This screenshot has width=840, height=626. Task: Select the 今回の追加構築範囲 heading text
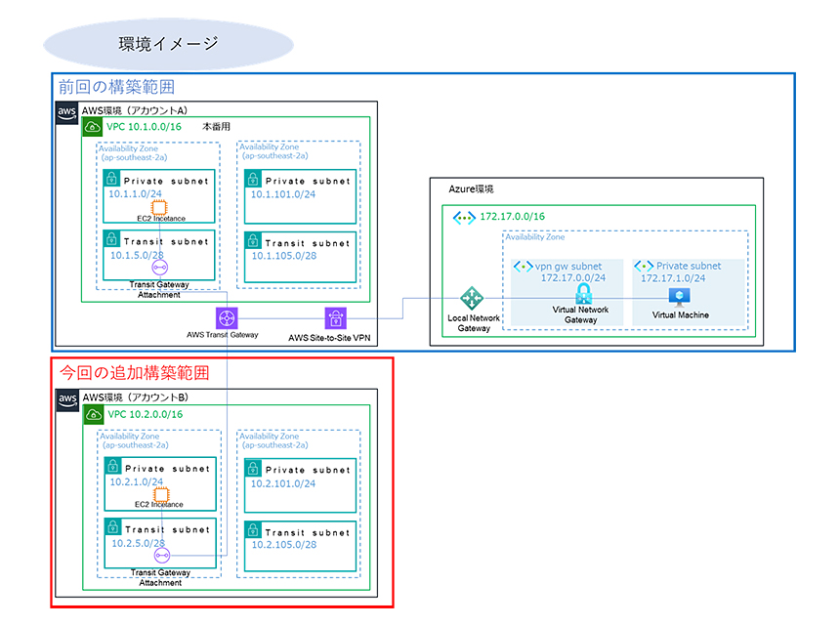point(135,372)
